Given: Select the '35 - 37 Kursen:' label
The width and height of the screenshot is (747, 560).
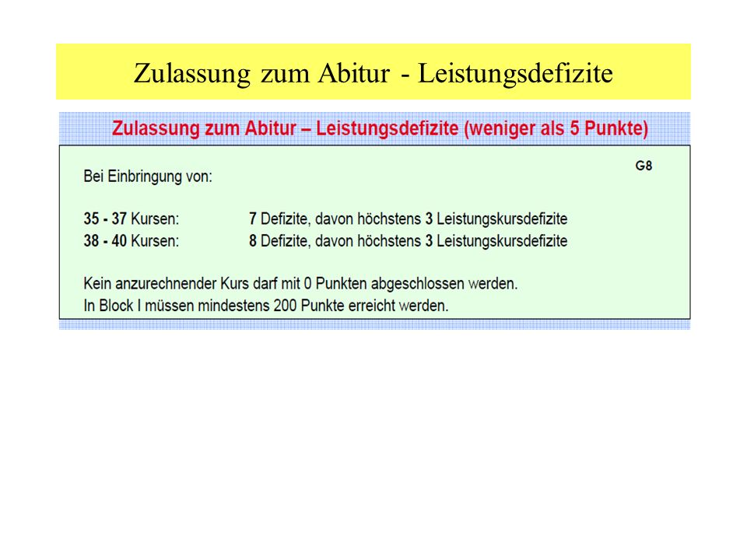Looking at the screenshot, I should point(132,219).
